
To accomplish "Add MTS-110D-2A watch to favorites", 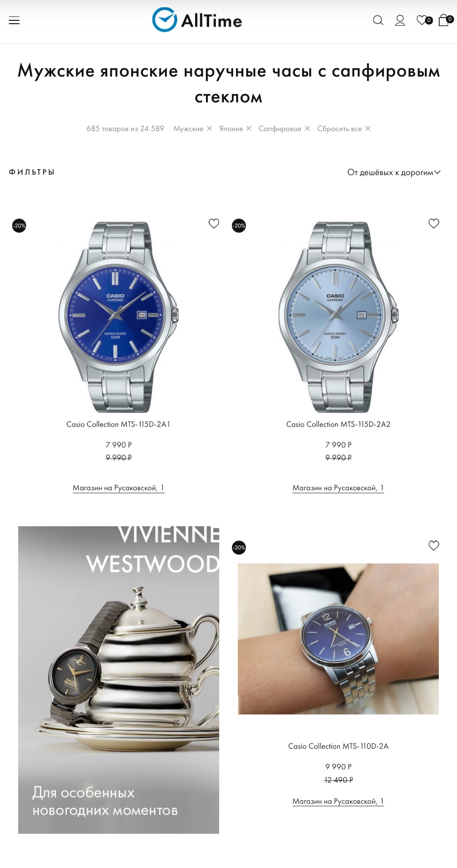I will [x=434, y=546].
